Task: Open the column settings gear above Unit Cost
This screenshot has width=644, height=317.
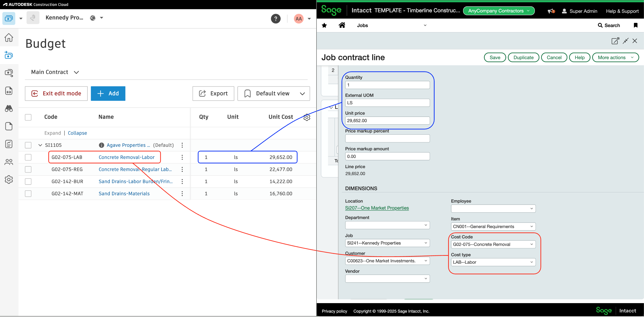Action: click(307, 117)
